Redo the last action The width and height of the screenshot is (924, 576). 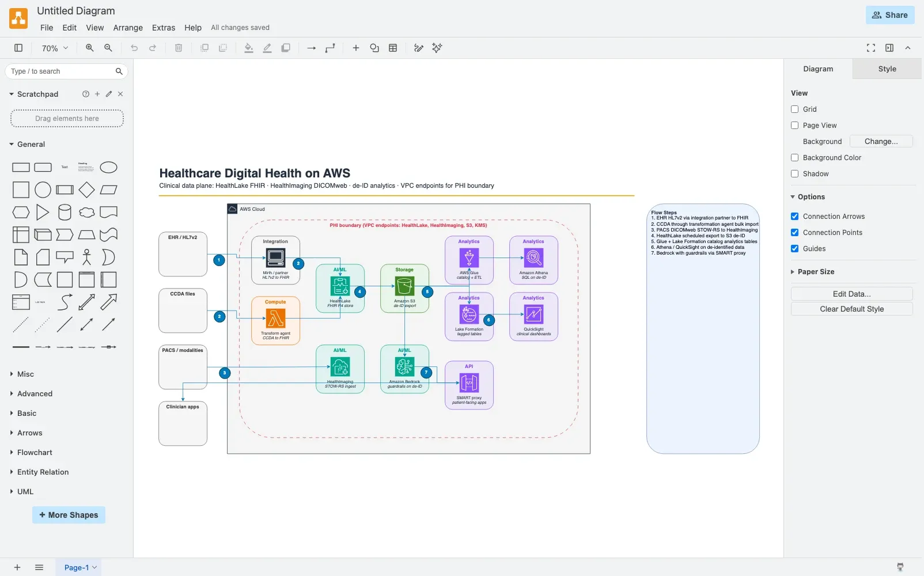tap(153, 48)
